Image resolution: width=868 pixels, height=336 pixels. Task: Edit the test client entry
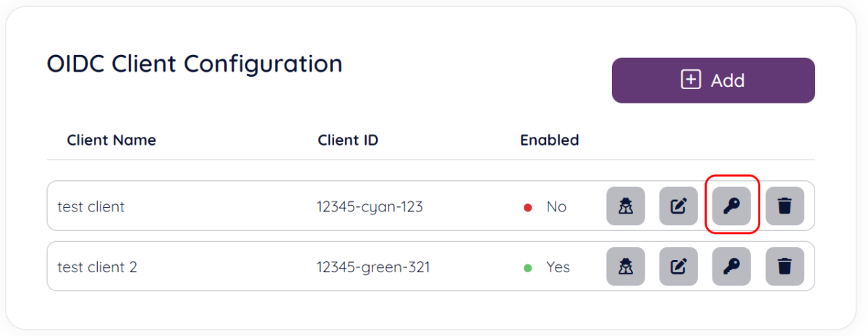tap(678, 206)
